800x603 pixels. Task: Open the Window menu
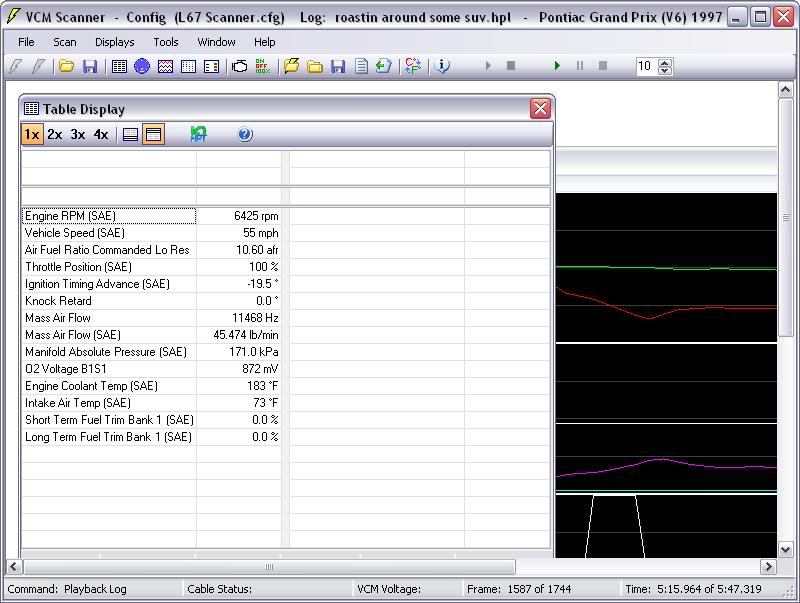point(216,42)
